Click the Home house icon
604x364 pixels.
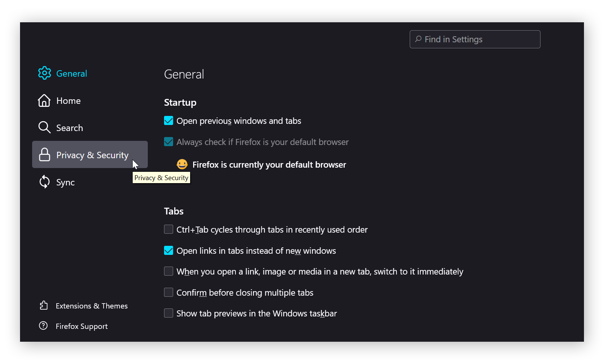tap(44, 100)
